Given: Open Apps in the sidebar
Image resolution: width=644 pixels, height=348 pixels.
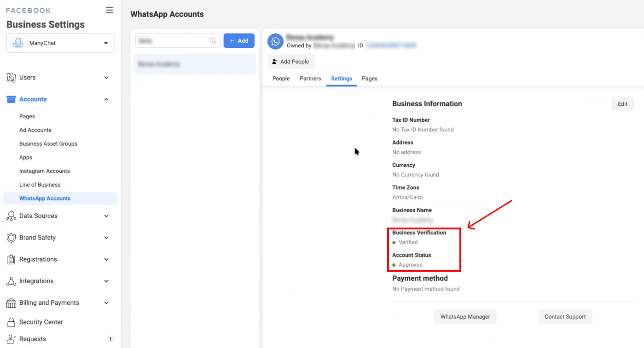Looking at the screenshot, I should click(26, 157).
